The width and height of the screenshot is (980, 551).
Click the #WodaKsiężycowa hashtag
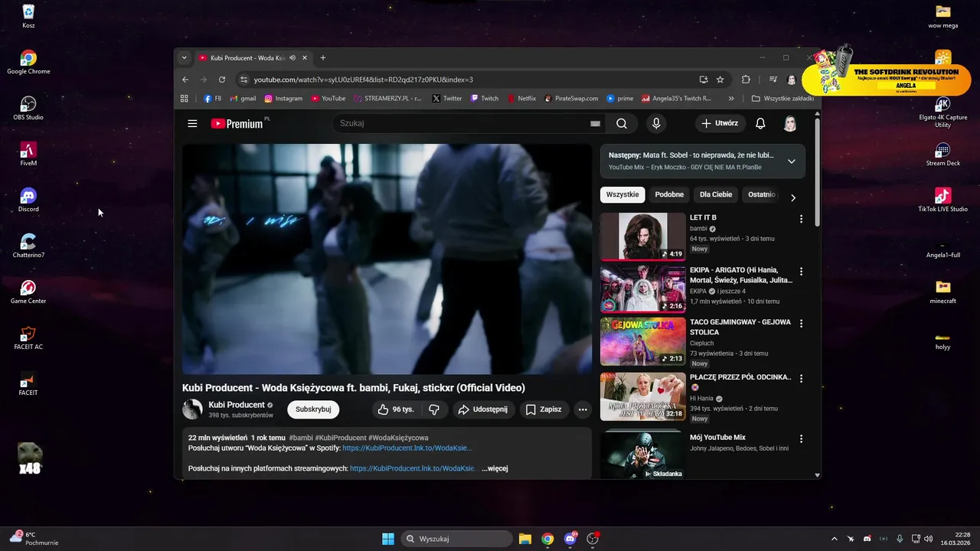point(398,438)
